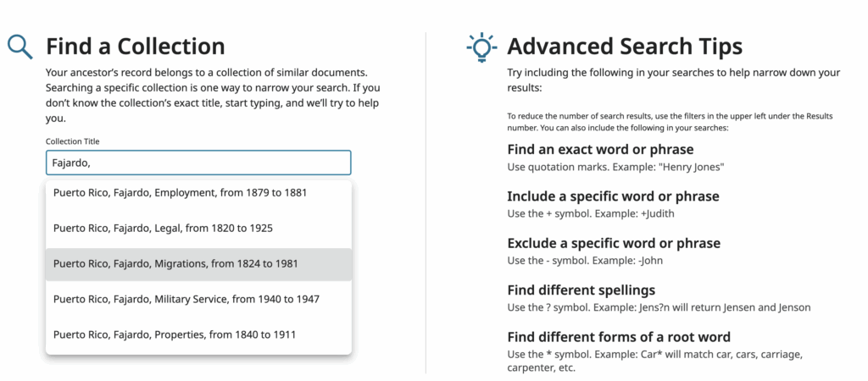Select the Fajardo Employment 1879 to 1881 suggestion

[x=180, y=192]
